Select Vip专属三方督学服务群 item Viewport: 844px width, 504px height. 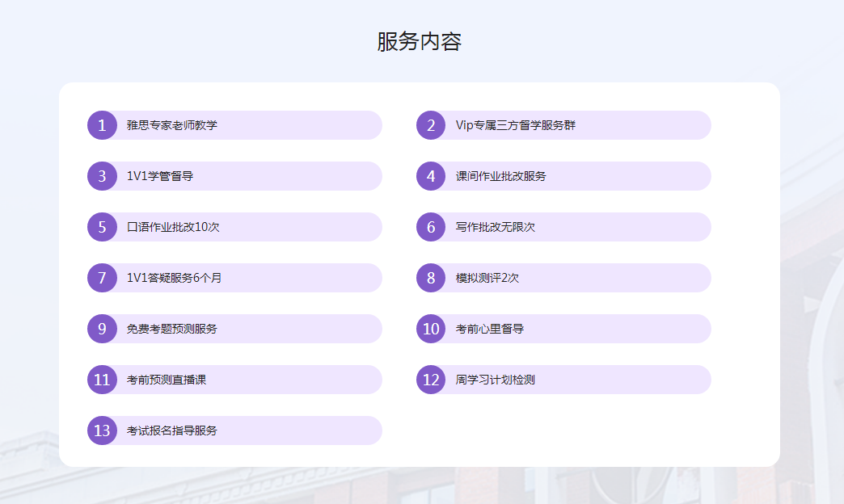coord(515,125)
